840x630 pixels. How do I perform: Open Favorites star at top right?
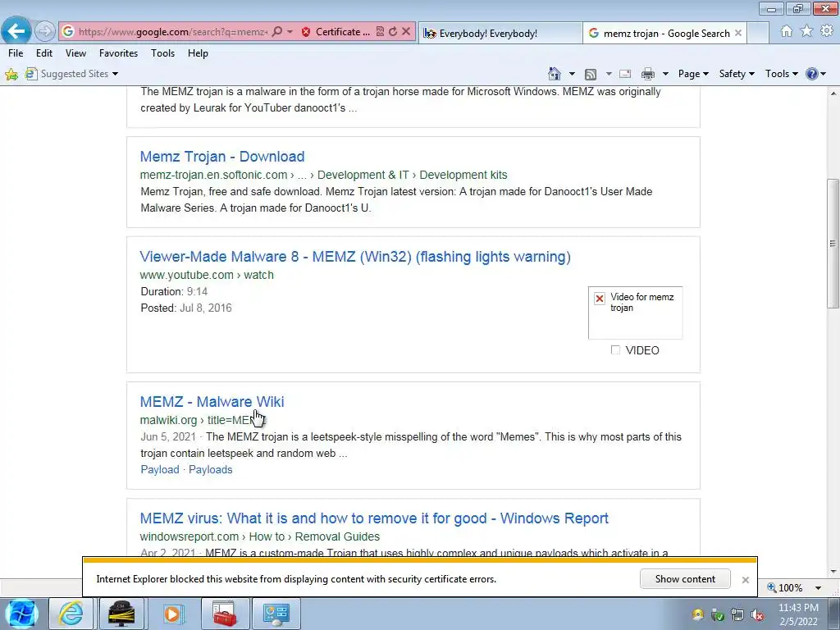[x=807, y=31]
